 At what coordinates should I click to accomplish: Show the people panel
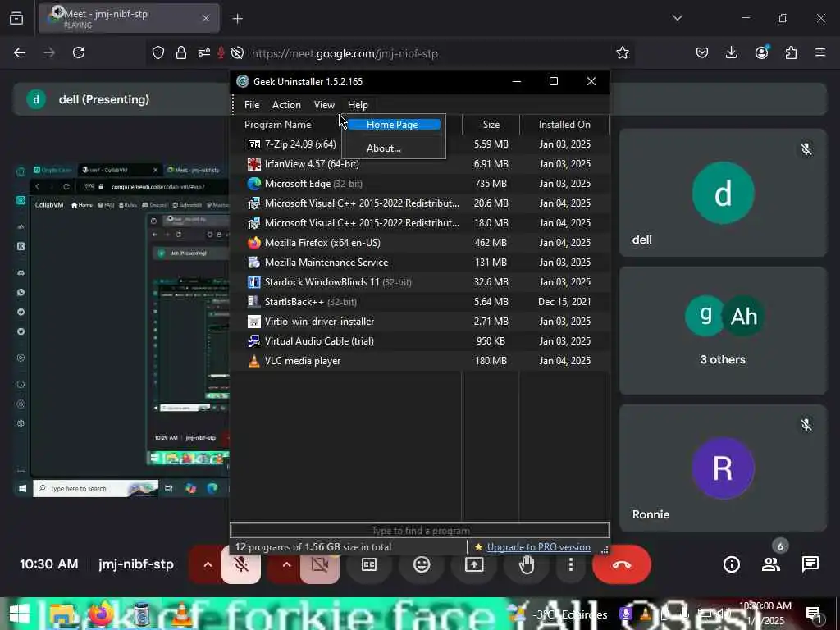tap(771, 564)
